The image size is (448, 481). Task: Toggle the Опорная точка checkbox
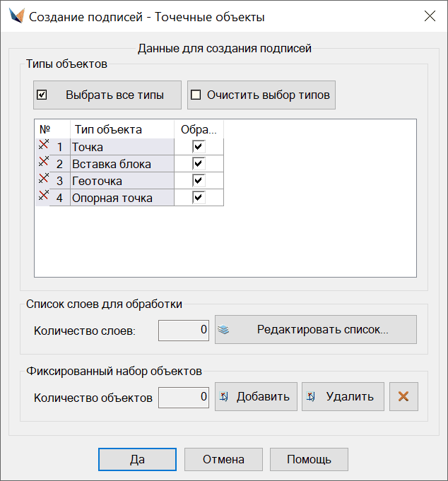pos(199,197)
